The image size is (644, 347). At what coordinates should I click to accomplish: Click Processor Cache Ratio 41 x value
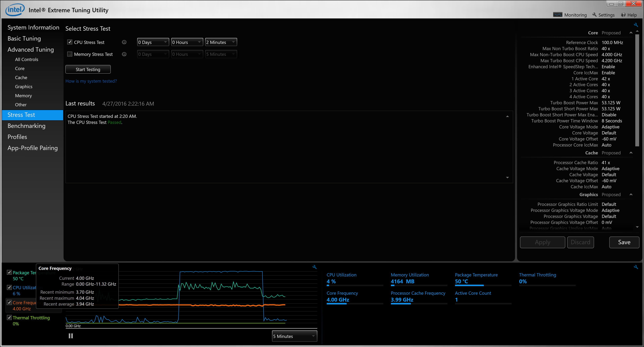click(606, 162)
